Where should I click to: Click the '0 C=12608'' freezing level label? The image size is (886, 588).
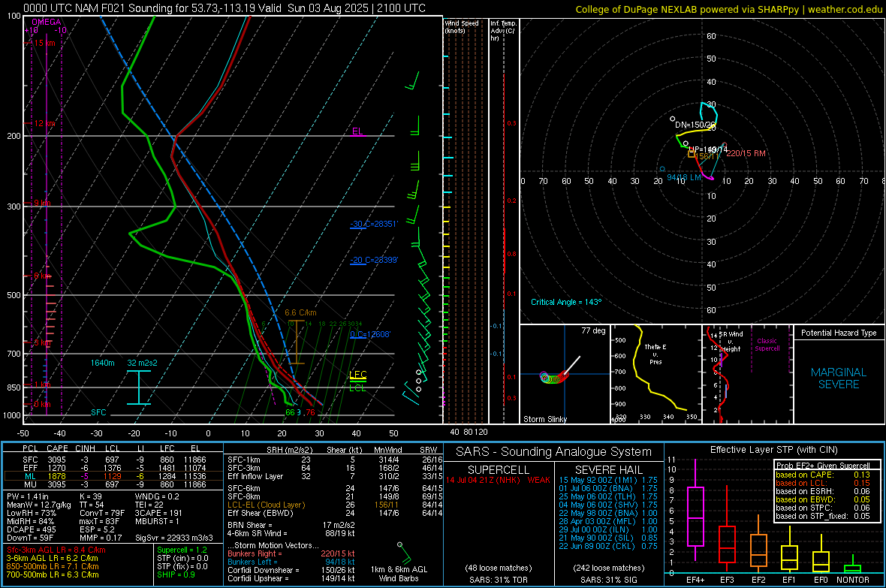tap(370, 334)
